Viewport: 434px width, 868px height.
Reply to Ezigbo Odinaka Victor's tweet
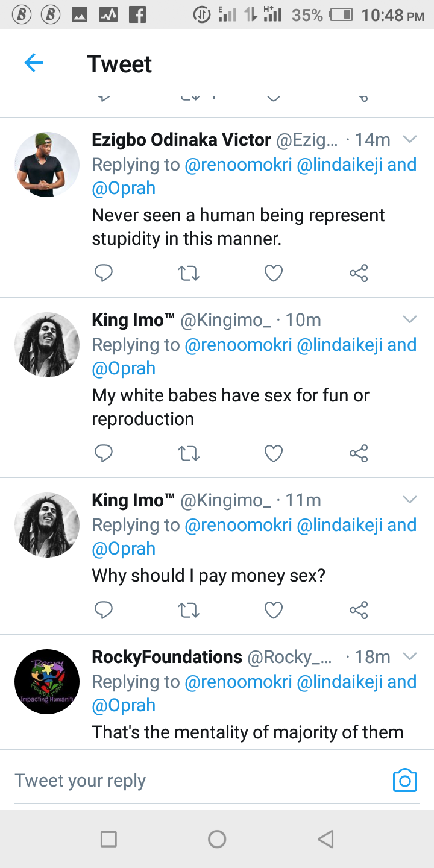point(104,274)
